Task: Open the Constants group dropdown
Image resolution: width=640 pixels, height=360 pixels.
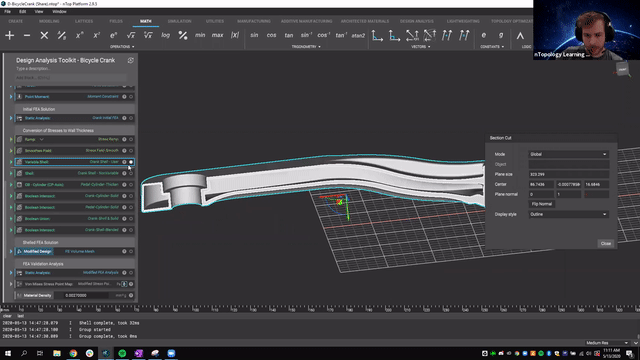Action: tap(492, 47)
